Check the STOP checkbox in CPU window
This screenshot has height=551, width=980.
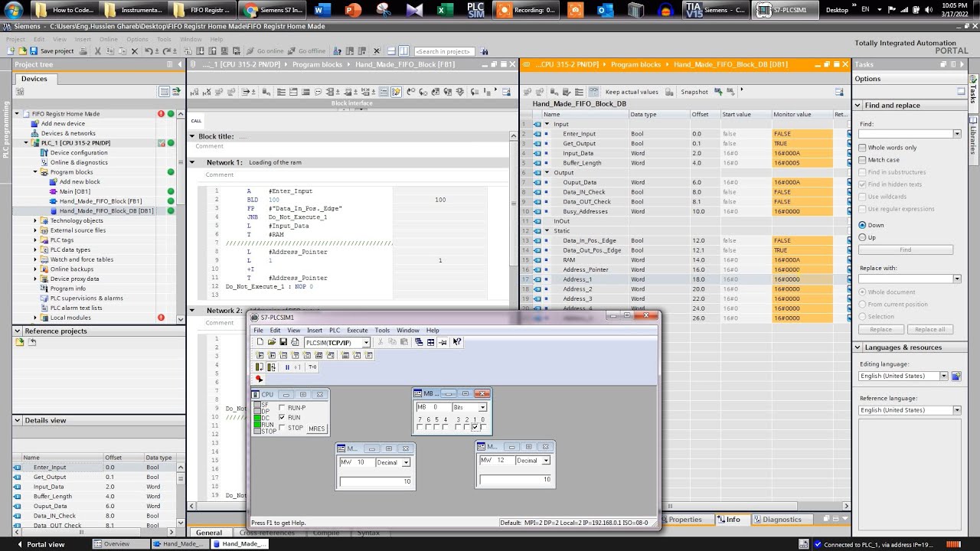pyautogui.click(x=282, y=428)
